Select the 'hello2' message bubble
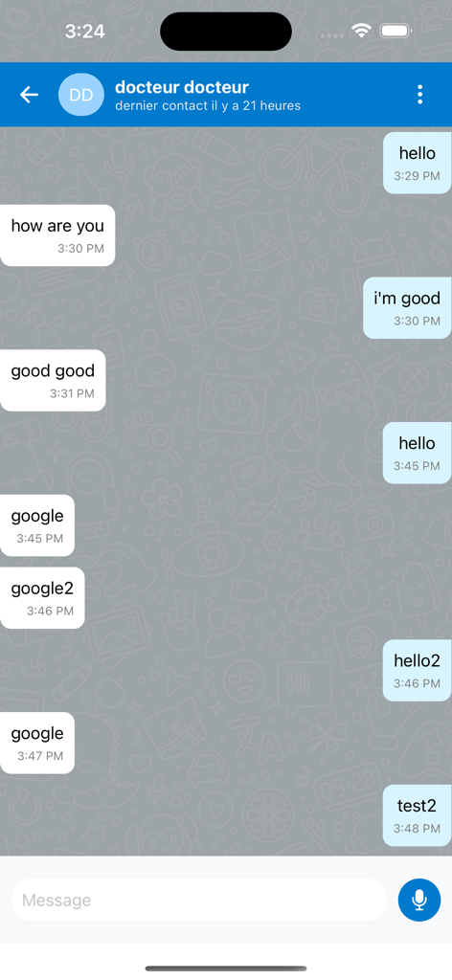The height and width of the screenshot is (980, 452). [x=417, y=671]
